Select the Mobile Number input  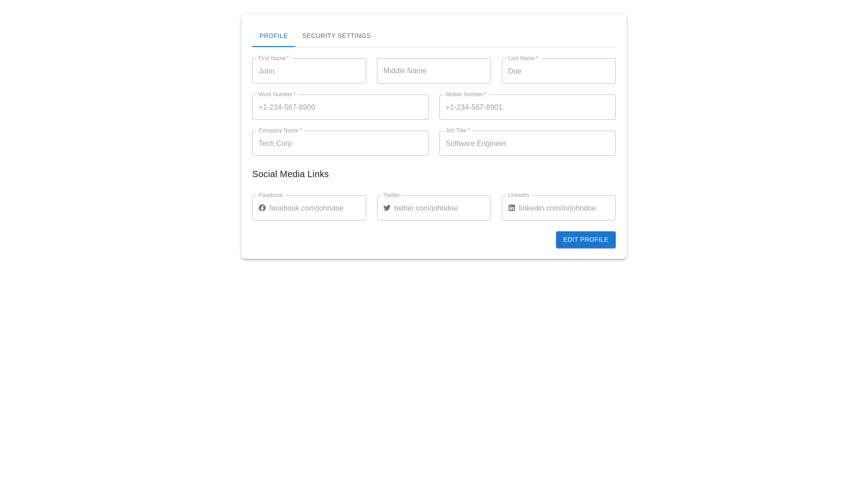528,107
